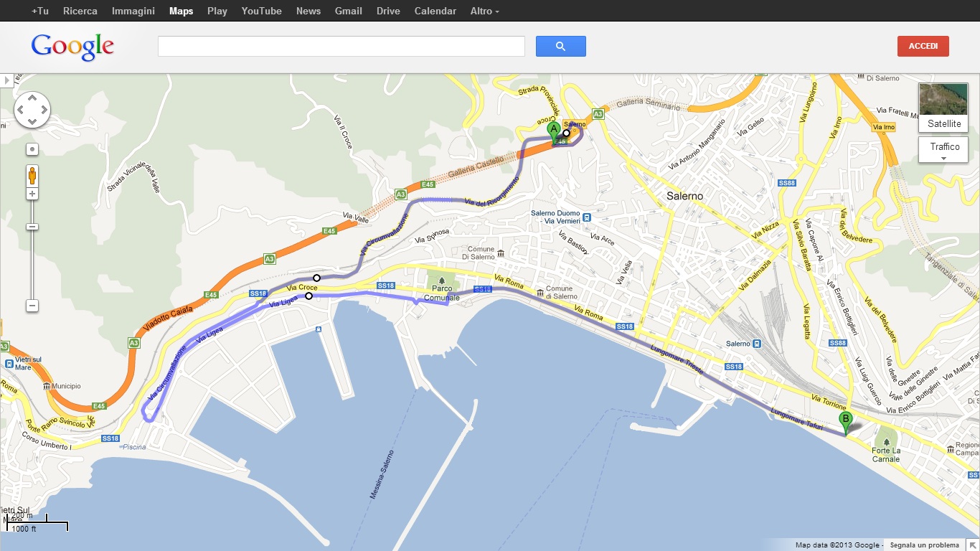The height and width of the screenshot is (551, 980).
Task: Click the green B destination marker
Action: (846, 423)
